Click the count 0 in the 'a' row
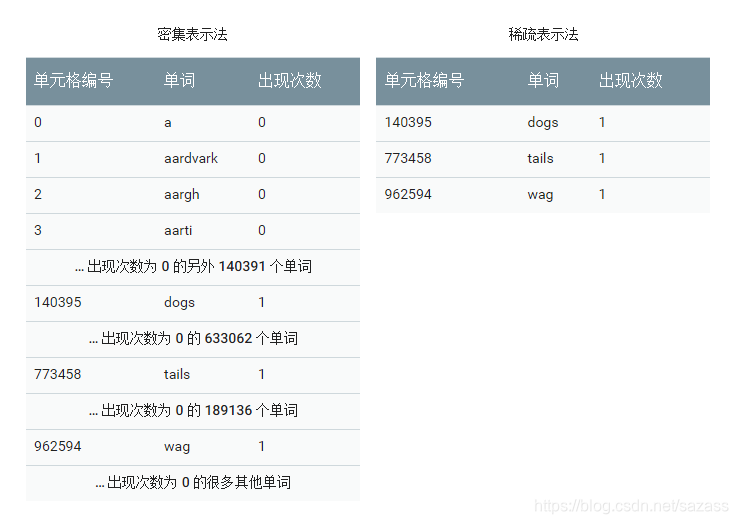Screen dimensions: 738x524 [262, 122]
